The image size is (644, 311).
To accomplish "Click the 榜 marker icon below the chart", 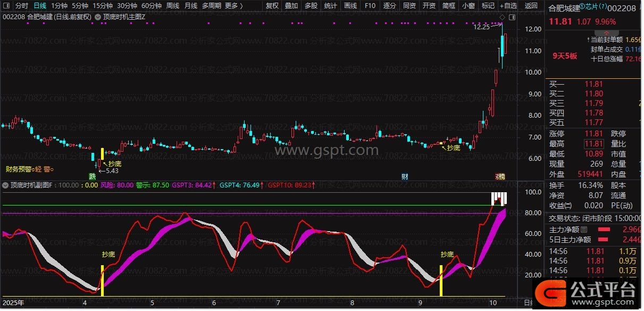I will [x=500, y=176].
